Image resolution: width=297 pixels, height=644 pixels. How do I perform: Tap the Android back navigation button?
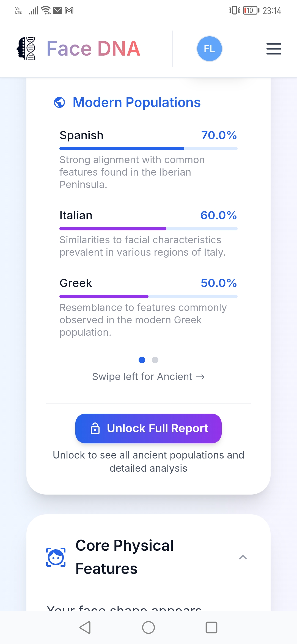[85, 627]
